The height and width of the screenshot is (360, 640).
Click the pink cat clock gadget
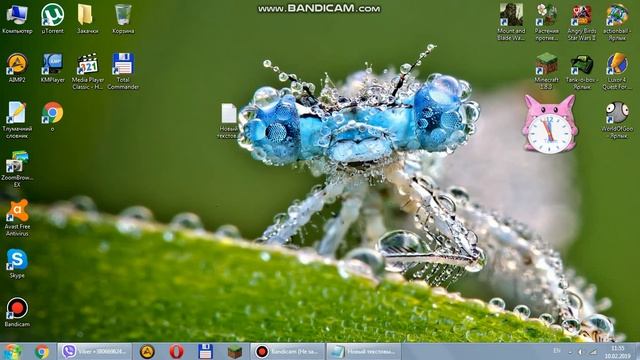(x=550, y=124)
